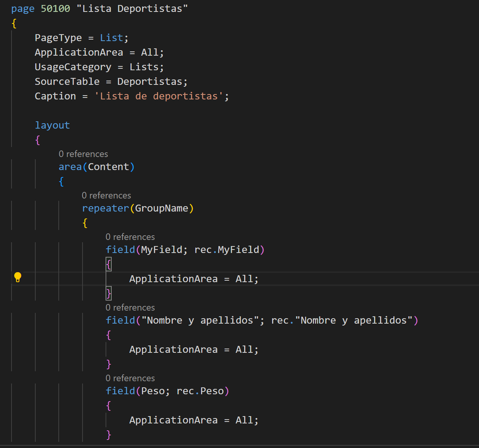Click 'ApplicationArea = All;' on the lightbulb line
The height and width of the screenshot is (448, 479).
point(194,279)
